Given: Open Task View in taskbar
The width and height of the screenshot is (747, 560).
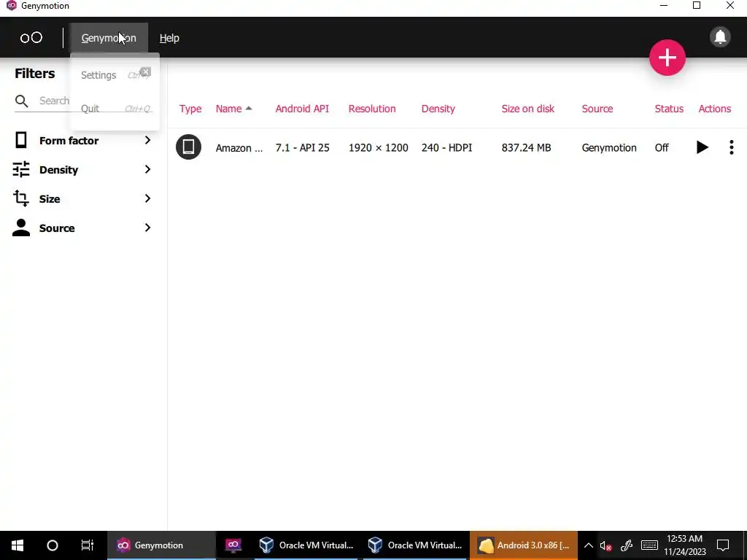Looking at the screenshot, I should (88, 545).
